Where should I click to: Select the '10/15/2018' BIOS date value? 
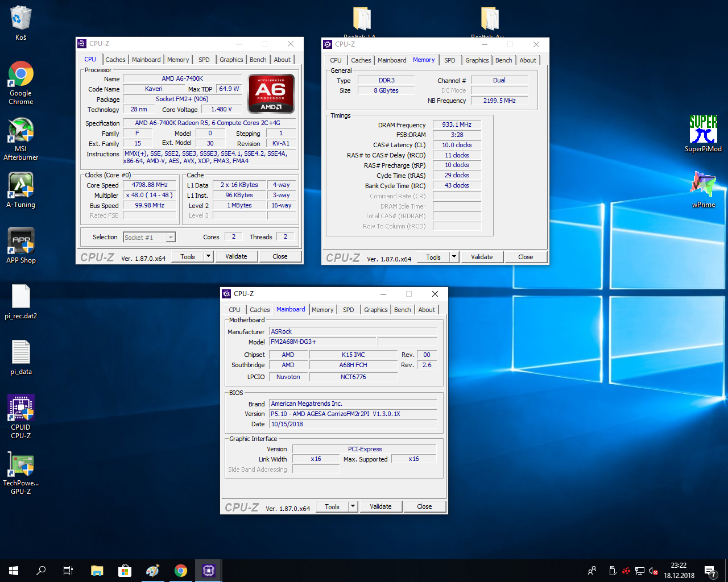353,424
